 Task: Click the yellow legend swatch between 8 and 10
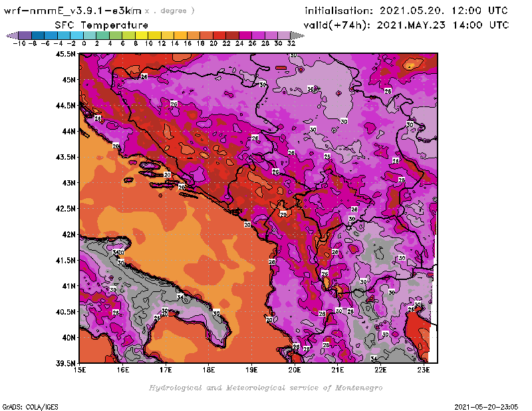tap(142, 35)
